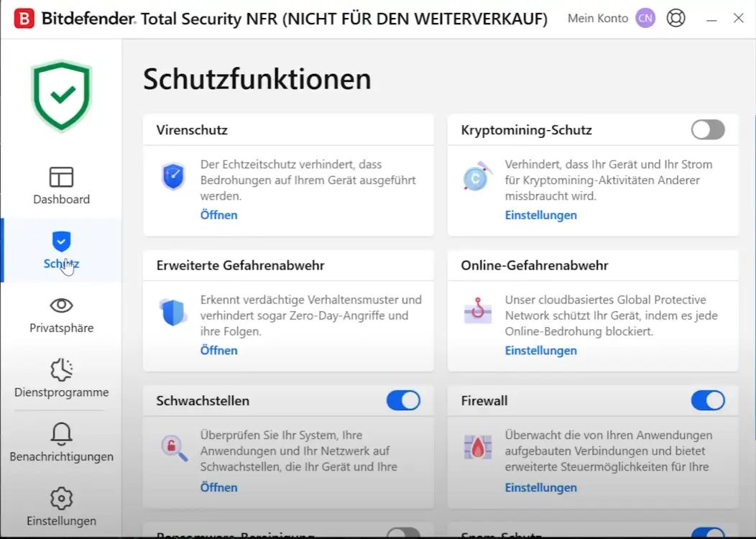Select Dienstprogramme in the sidebar
Image resolution: width=756 pixels, height=539 pixels.
61,379
